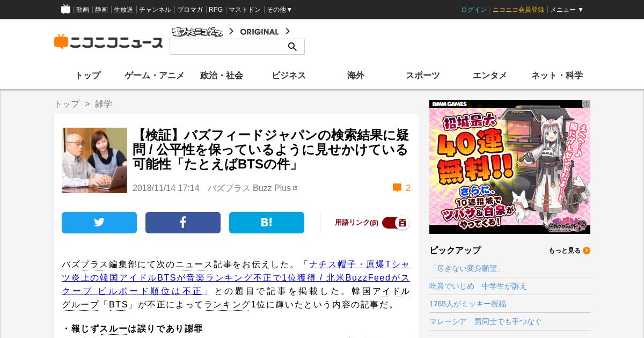Open ブロマガ in the top bar

coord(190,10)
